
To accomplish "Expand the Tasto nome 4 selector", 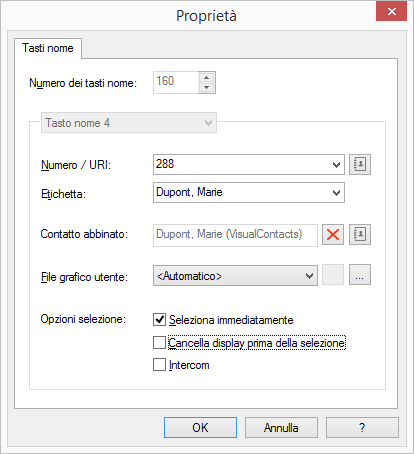I will (129, 123).
